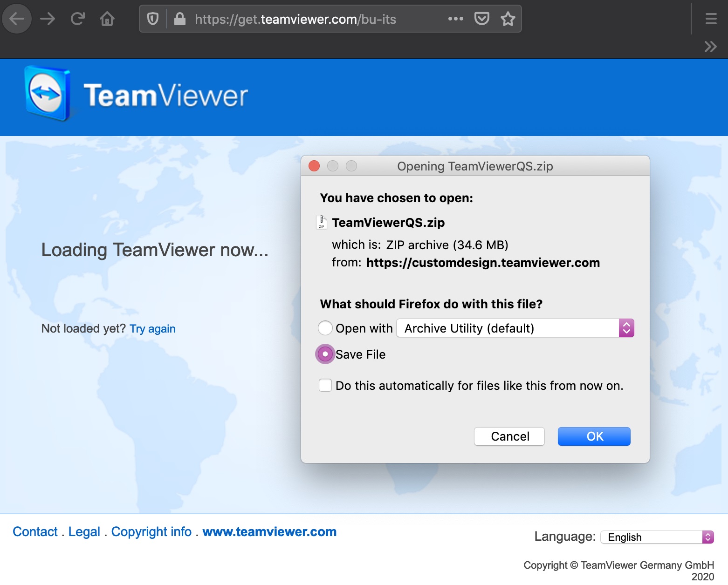The width and height of the screenshot is (728, 585).
Task: Select the Save File radio button
Action: [325, 354]
